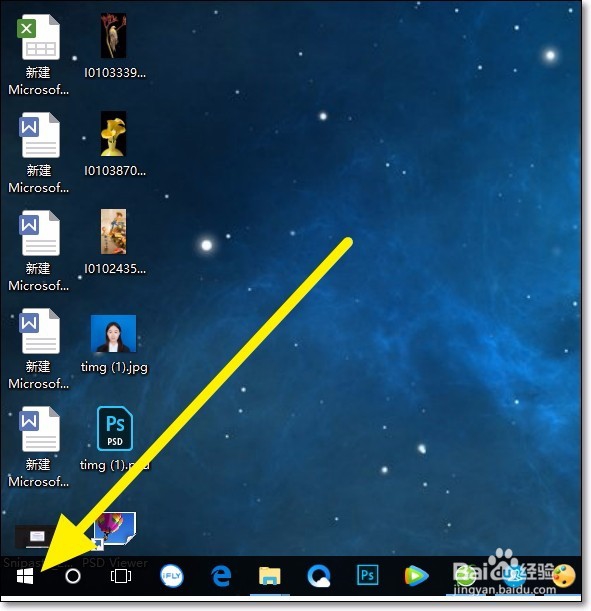Launch the iFLY app from taskbar
Viewport: 591px width, 611px height.
tap(171, 576)
